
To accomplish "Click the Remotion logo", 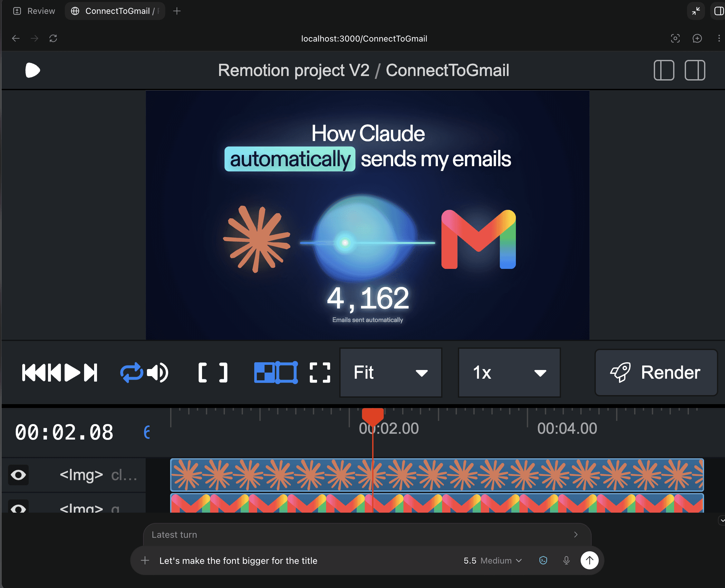I will [x=33, y=70].
